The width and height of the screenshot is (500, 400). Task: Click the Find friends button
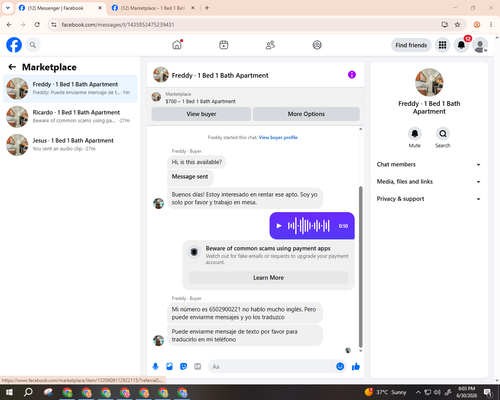[x=411, y=45]
